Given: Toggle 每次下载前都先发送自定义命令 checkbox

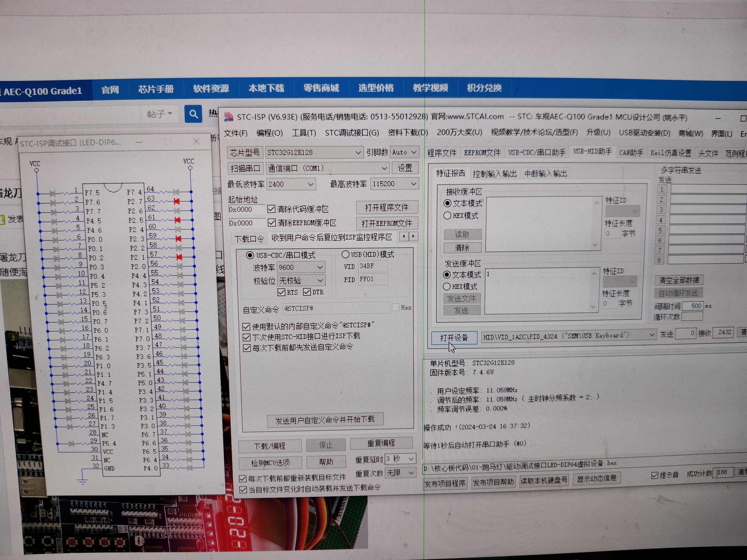Looking at the screenshot, I should 247,348.
